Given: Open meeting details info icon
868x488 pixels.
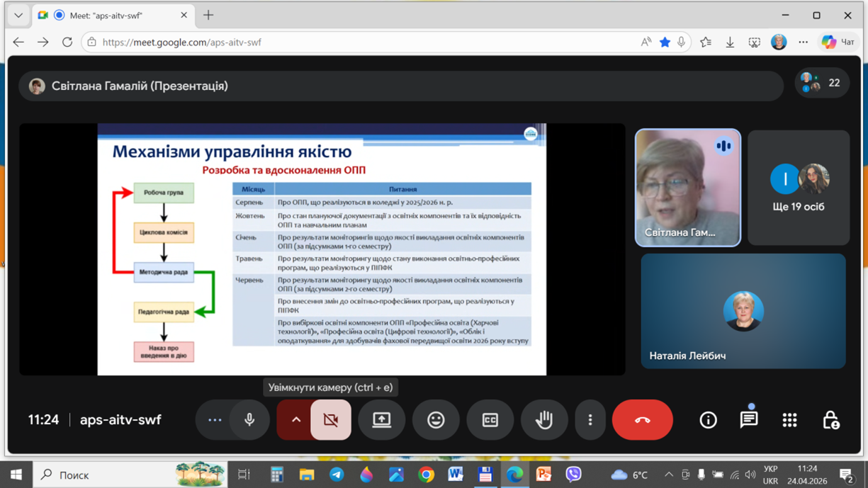Looking at the screenshot, I should click(x=708, y=420).
